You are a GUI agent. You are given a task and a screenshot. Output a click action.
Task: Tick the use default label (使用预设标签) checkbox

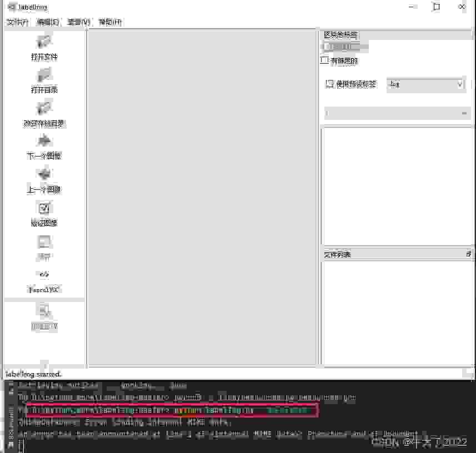329,84
